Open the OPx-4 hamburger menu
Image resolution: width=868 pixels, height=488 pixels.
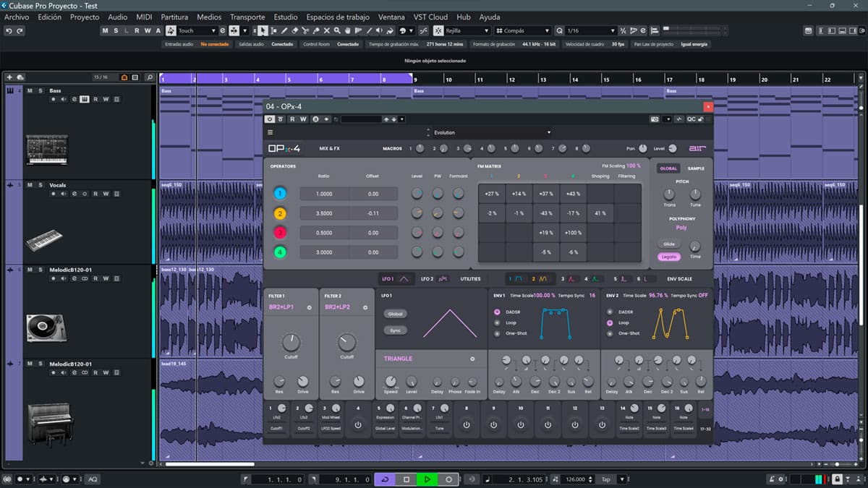(271, 132)
